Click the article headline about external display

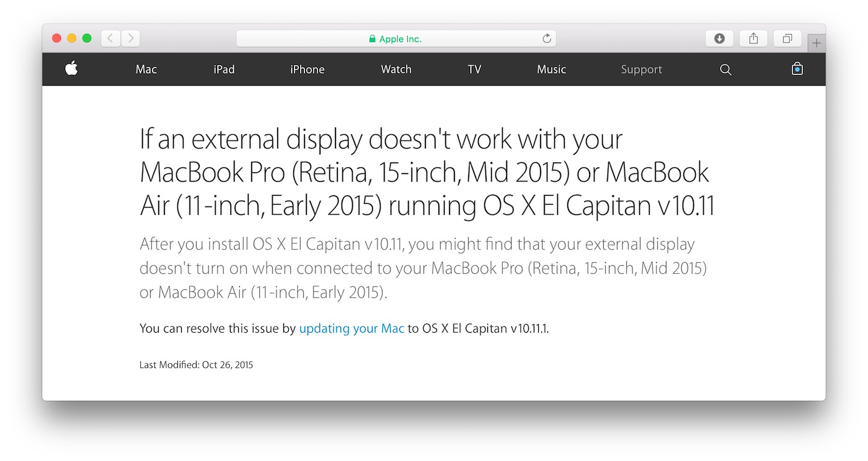click(427, 173)
